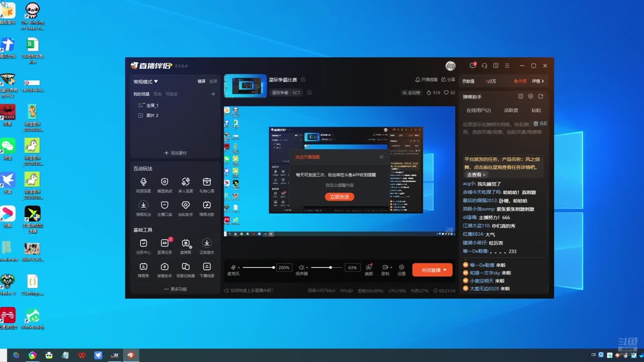Viewport: 644px width, 362px height.
Task: Click the 设置 gear icon below the preview
Action: pyautogui.click(x=401, y=269)
